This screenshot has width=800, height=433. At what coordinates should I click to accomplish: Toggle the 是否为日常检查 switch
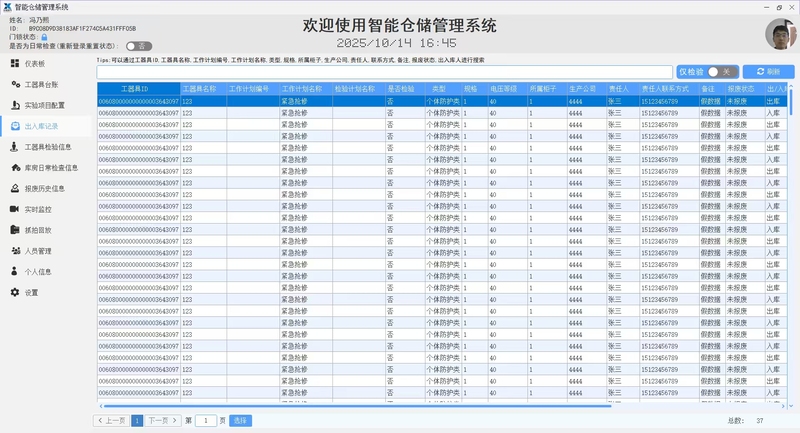[x=139, y=46]
